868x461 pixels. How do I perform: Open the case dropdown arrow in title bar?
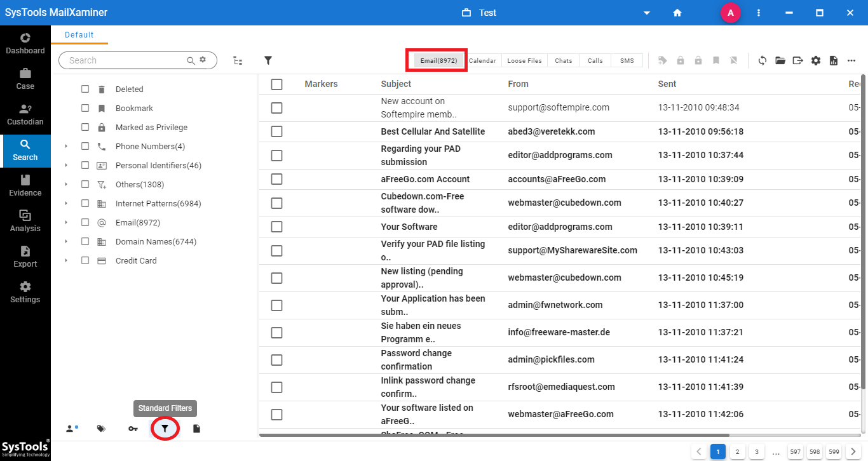[x=647, y=13]
